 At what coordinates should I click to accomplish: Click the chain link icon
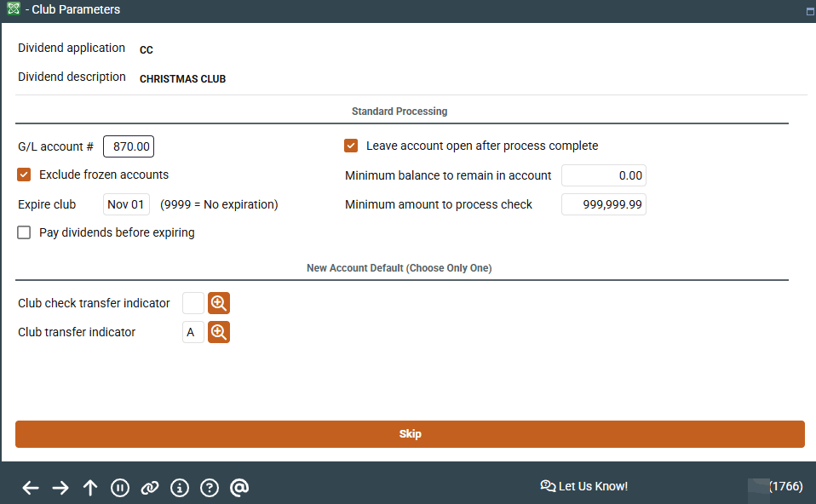coord(149,488)
